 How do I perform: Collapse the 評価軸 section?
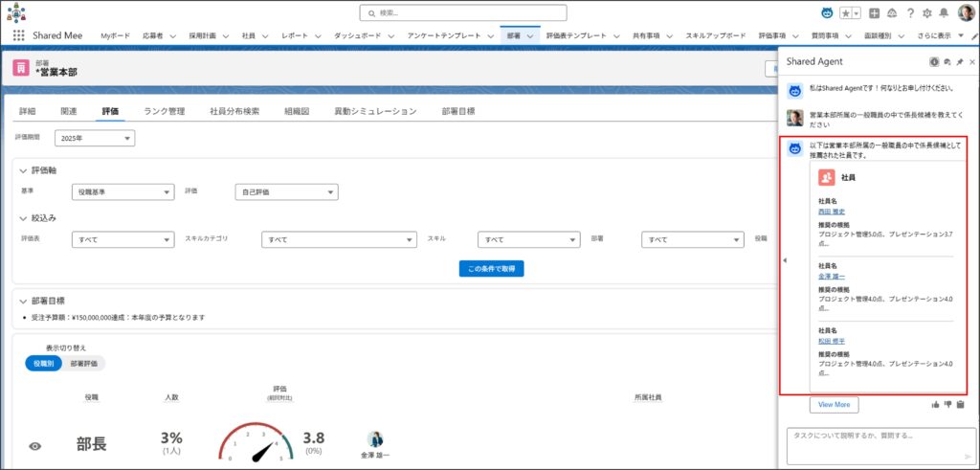pos(24,169)
